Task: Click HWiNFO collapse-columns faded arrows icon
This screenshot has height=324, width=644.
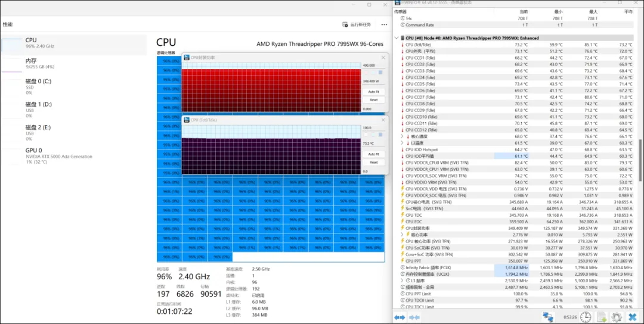Action: [x=414, y=317]
